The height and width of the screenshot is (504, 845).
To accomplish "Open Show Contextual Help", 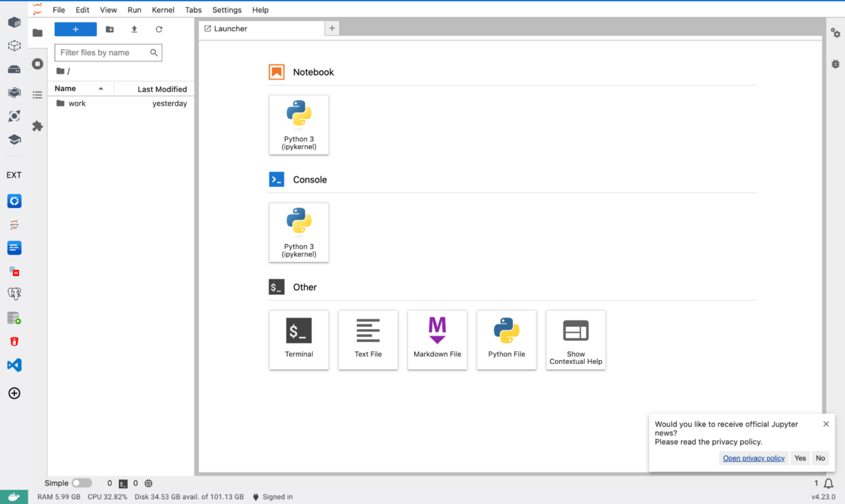I will point(575,340).
